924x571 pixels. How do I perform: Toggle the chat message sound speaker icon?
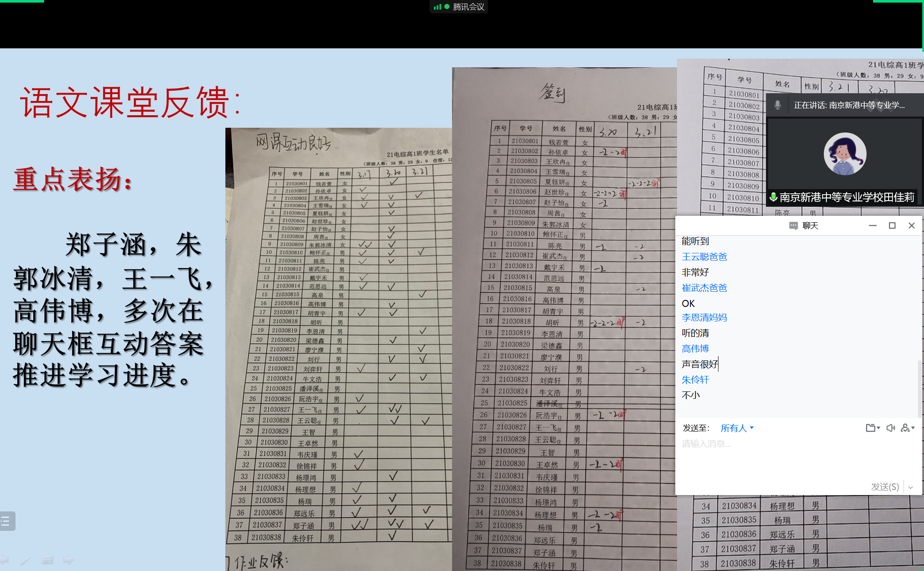click(890, 428)
